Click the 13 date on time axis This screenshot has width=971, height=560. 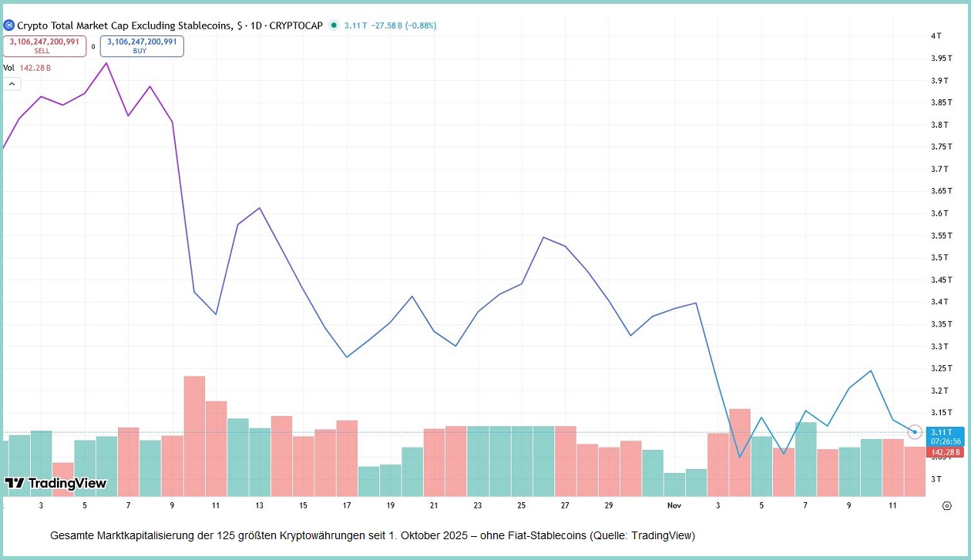(x=260, y=505)
